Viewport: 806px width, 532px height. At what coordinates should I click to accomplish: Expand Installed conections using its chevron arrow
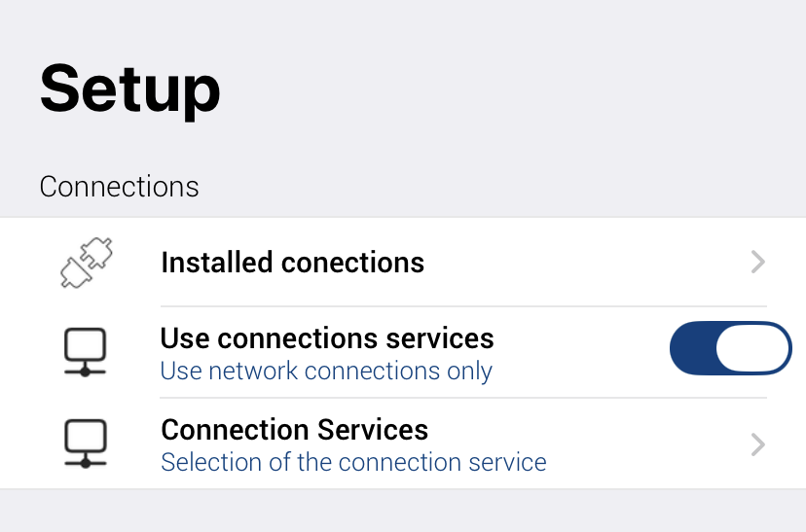tap(758, 263)
